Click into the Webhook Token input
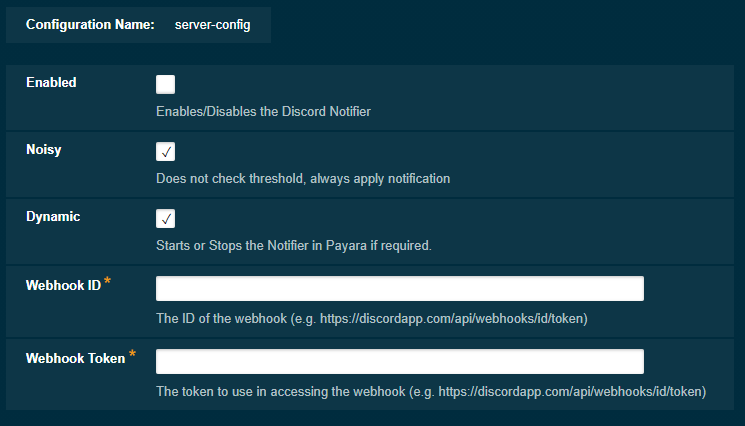Viewport: 745px width, 426px height. [399, 361]
